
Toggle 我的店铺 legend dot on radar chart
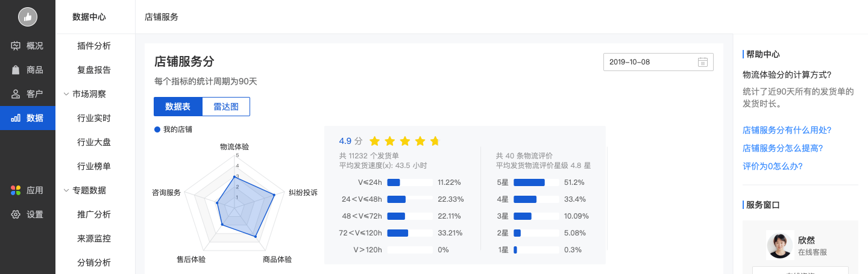pyautogui.click(x=157, y=129)
